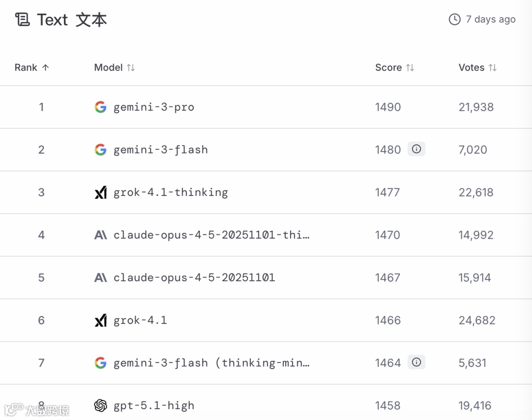The image size is (532, 420).
Task: Click the Text scroll icon in header
Action: [22, 19]
